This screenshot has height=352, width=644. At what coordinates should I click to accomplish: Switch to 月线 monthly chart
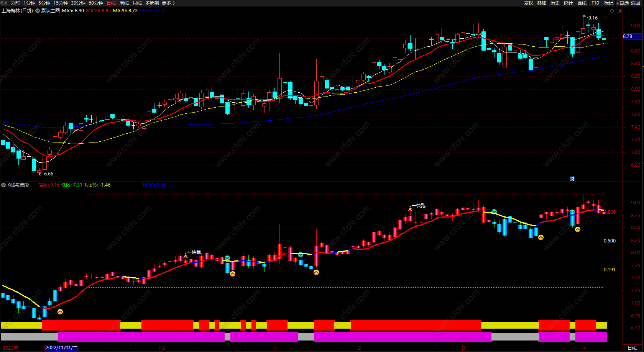137,3
